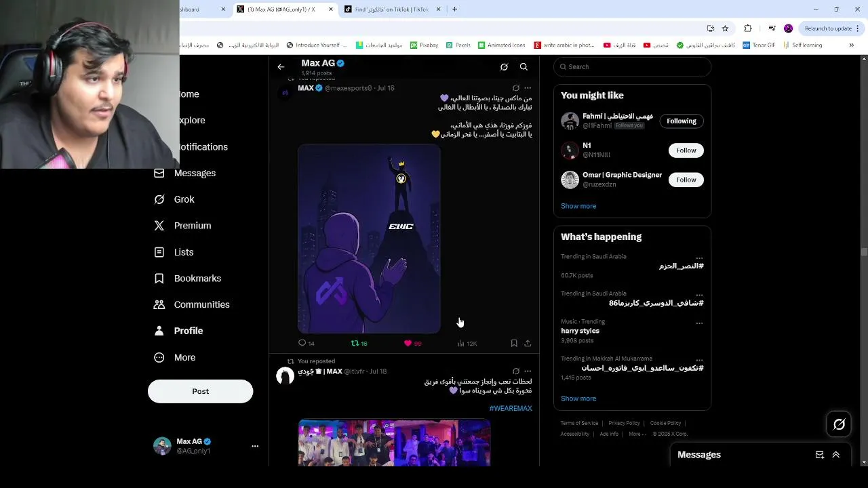Viewport: 868px width, 488px height.
Task: Go back using the profile back arrow
Action: (x=281, y=67)
